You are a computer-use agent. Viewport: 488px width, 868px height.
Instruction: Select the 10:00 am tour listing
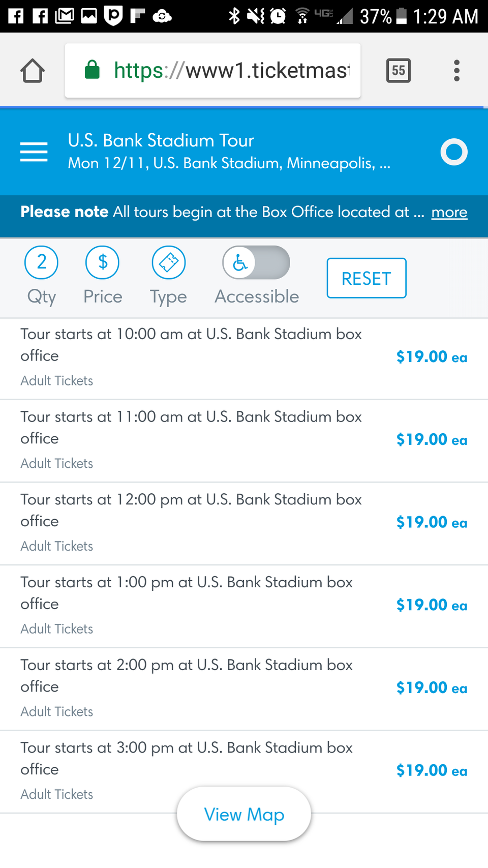pyautogui.click(x=191, y=356)
